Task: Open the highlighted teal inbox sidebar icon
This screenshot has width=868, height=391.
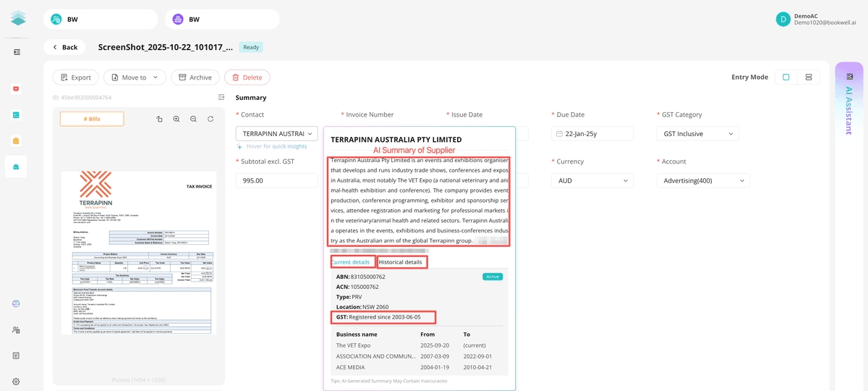Action: tap(16, 167)
